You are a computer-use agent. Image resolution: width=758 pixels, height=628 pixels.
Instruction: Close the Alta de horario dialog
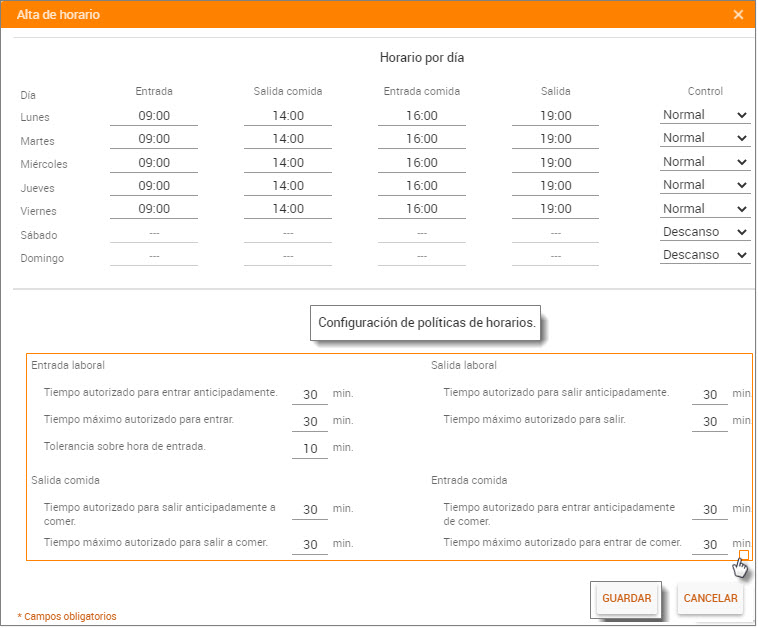[738, 15]
